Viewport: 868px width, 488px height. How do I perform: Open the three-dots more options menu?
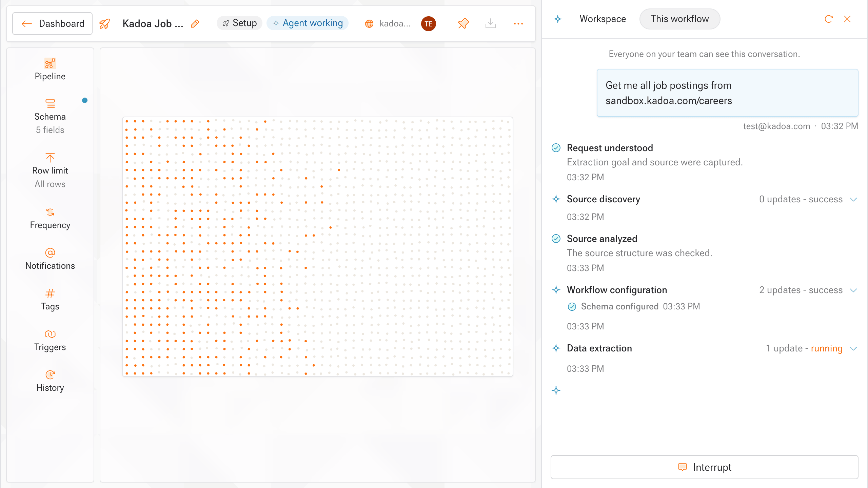518,24
